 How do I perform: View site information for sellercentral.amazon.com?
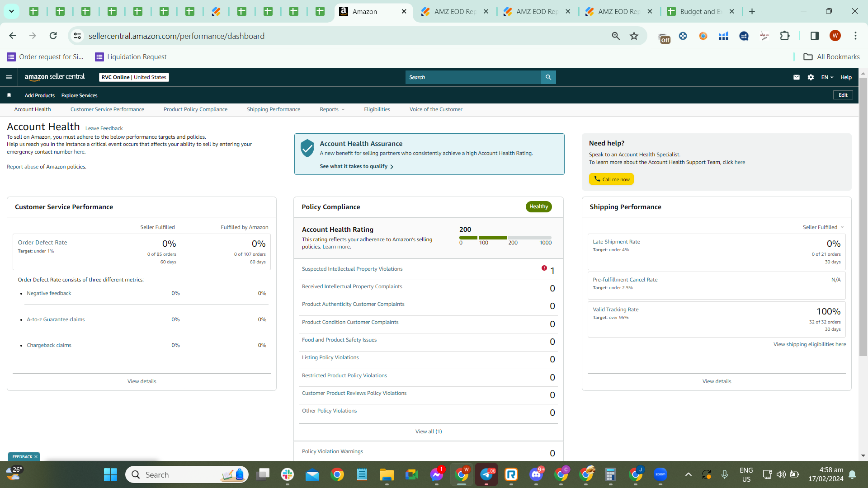(78, 36)
